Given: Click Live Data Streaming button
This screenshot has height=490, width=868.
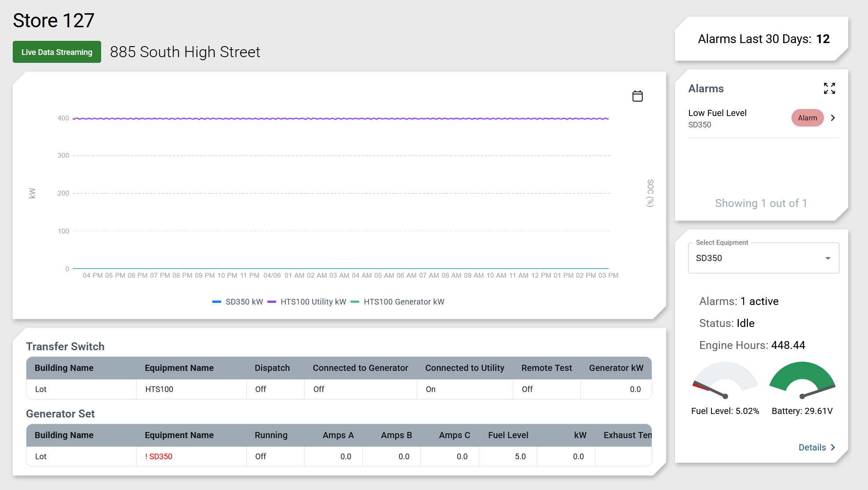Looking at the screenshot, I should point(57,52).
